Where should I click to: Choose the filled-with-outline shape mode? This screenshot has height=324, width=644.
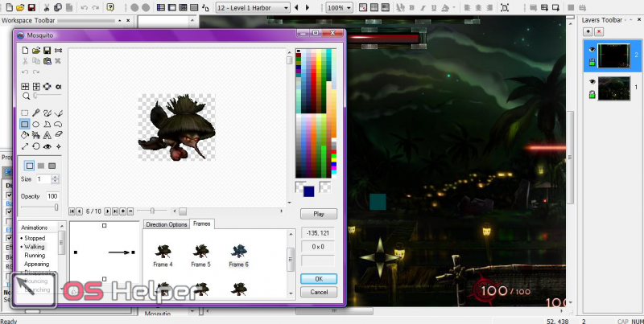pos(52,166)
